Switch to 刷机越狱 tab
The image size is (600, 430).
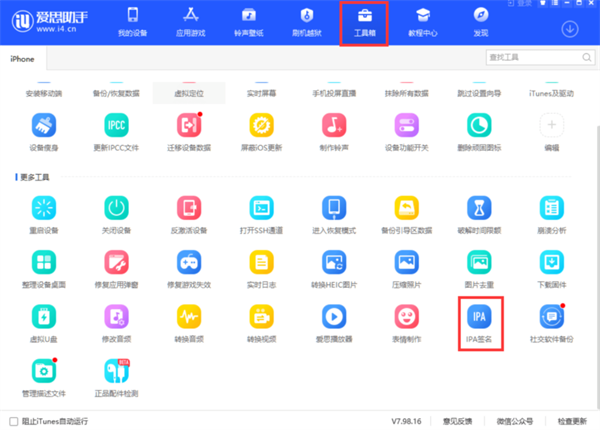coord(307,23)
